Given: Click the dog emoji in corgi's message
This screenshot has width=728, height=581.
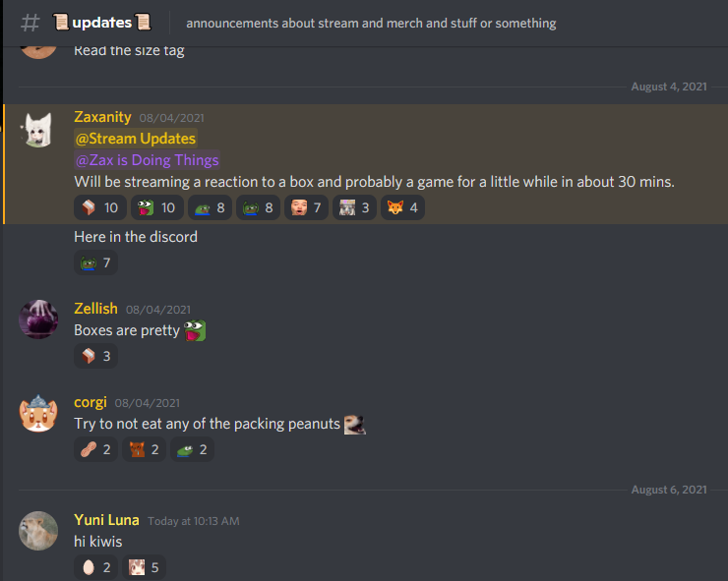Looking at the screenshot, I should point(355,424).
